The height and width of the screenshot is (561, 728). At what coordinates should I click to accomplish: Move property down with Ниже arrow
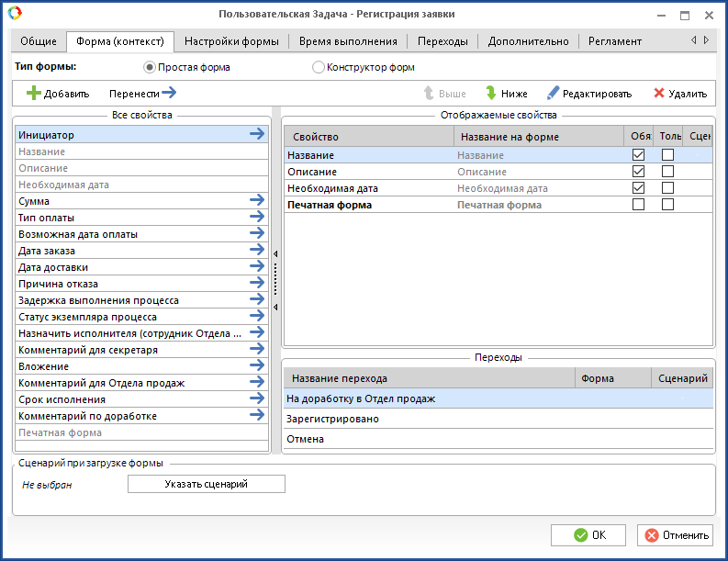point(491,94)
